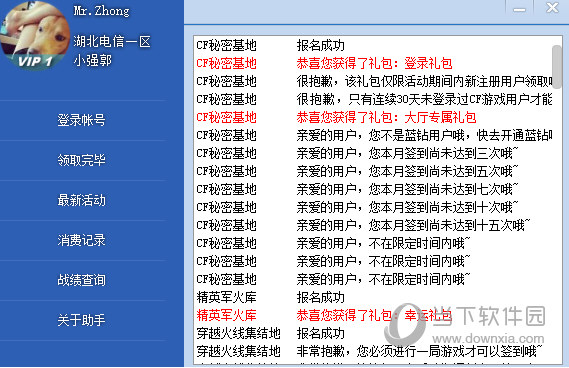Select the 签到尚未达到三次 row

[374, 153]
